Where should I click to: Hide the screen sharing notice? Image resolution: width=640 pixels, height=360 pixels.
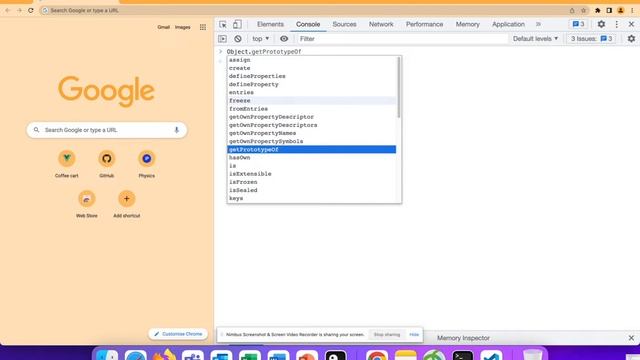click(x=414, y=335)
